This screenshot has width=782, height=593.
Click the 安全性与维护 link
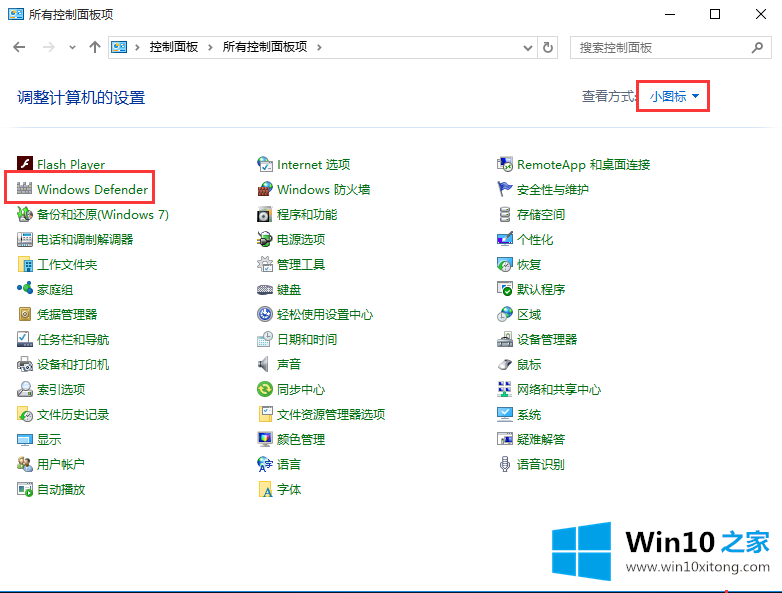pyautogui.click(x=553, y=189)
